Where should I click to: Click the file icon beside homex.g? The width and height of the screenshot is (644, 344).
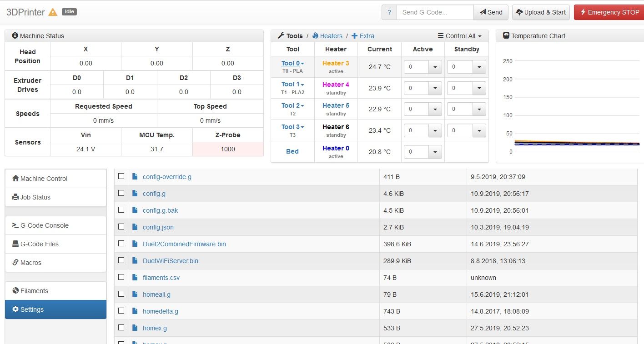click(x=135, y=328)
